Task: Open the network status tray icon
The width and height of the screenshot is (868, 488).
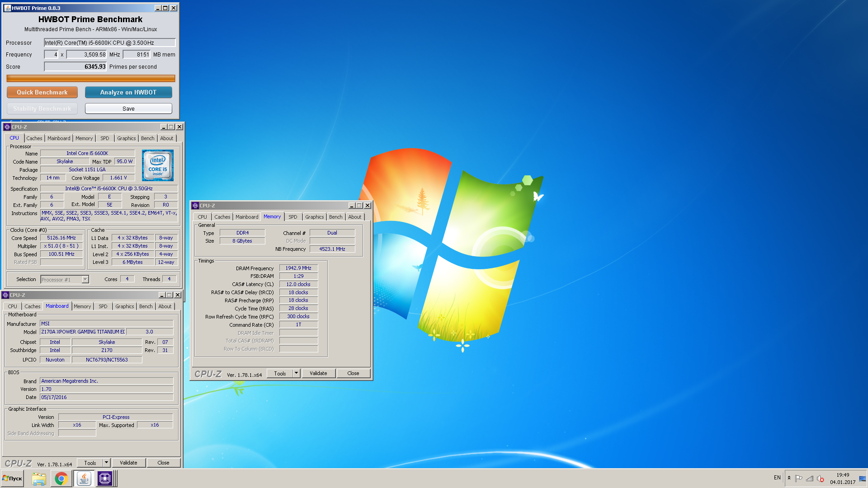Action: 810,479
